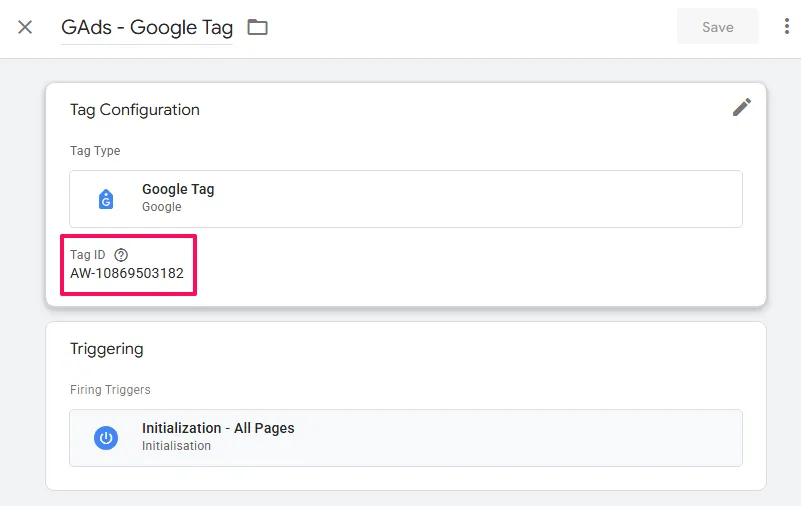The height and width of the screenshot is (506, 801).
Task: Click the "Google Tag" tag type name
Action: point(178,189)
